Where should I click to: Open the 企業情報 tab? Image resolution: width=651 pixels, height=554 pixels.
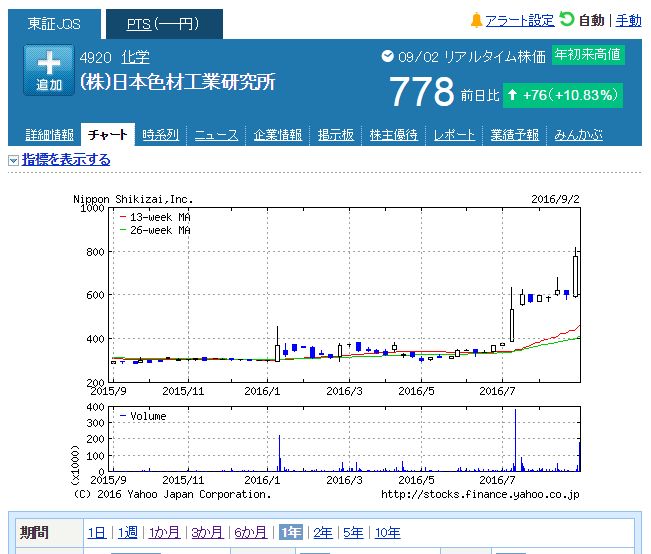pyautogui.click(x=277, y=135)
